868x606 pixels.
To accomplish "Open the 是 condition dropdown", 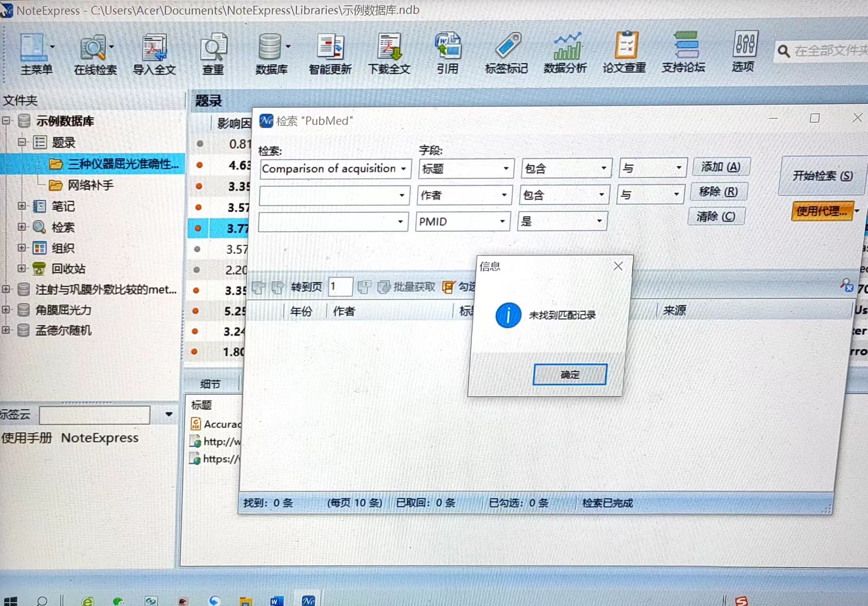I will click(x=600, y=221).
